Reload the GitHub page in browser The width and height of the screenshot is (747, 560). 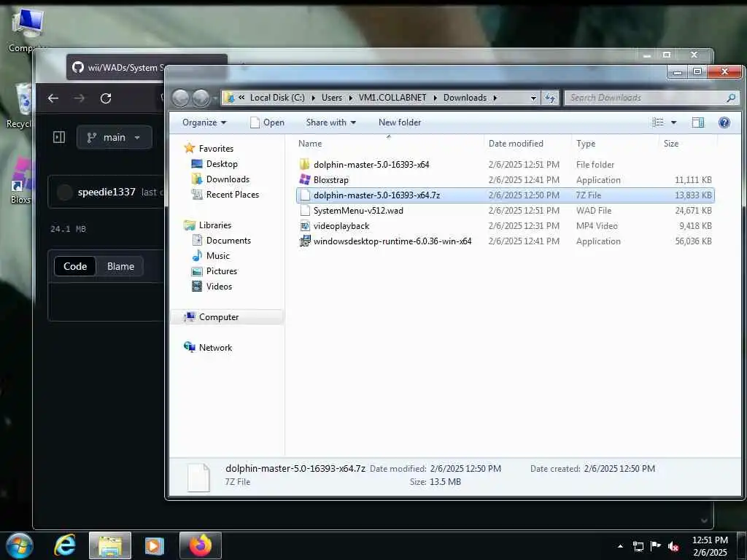click(x=106, y=98)
